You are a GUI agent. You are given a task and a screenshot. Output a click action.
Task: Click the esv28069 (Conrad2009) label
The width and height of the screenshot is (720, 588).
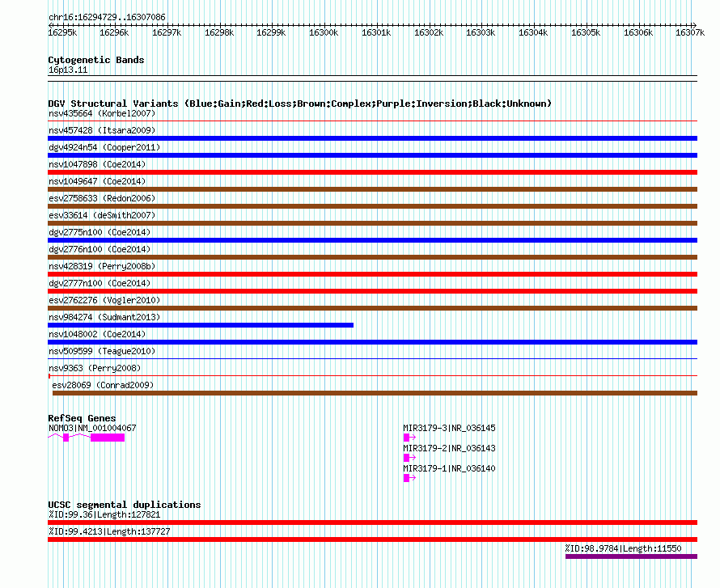coord(103,385)
